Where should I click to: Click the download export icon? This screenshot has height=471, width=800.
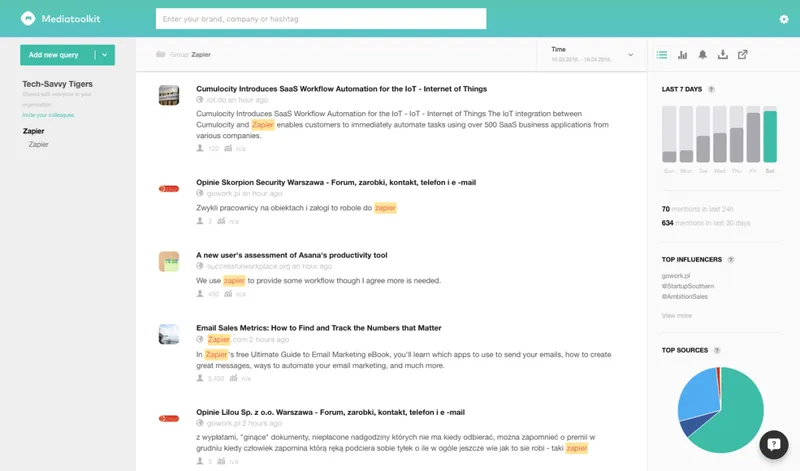pyautogui.click(x=722, y=55)
